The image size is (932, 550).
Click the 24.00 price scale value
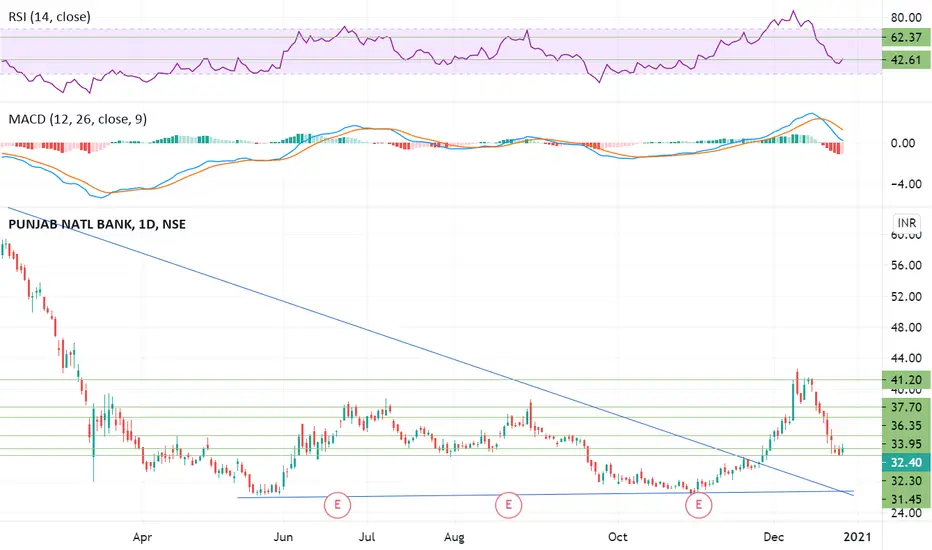pos(906,513)
